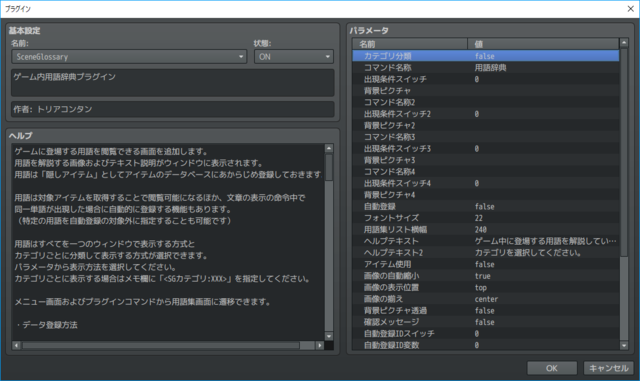
Task: Click the help horizontal scroll right arrow
Action: click(320, 345)
